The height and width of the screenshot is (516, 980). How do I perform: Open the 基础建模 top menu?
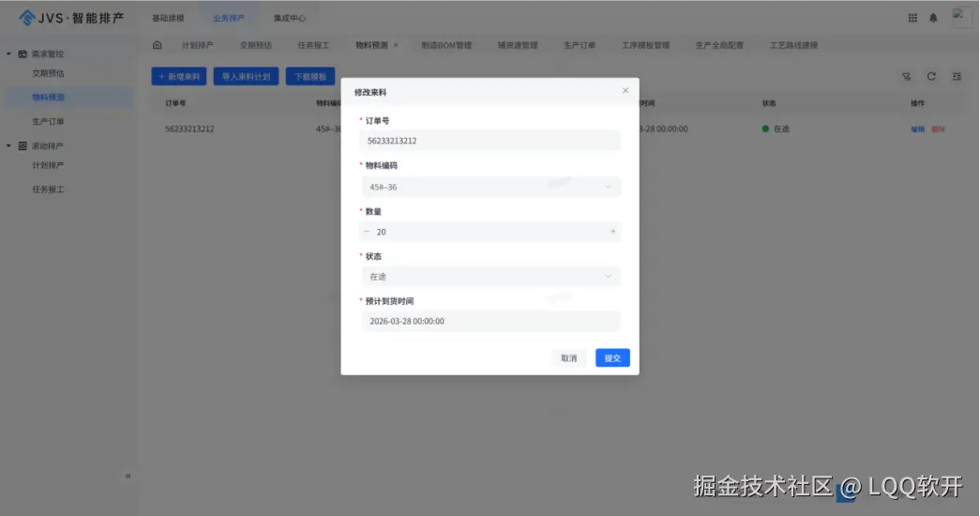point(168,18)
